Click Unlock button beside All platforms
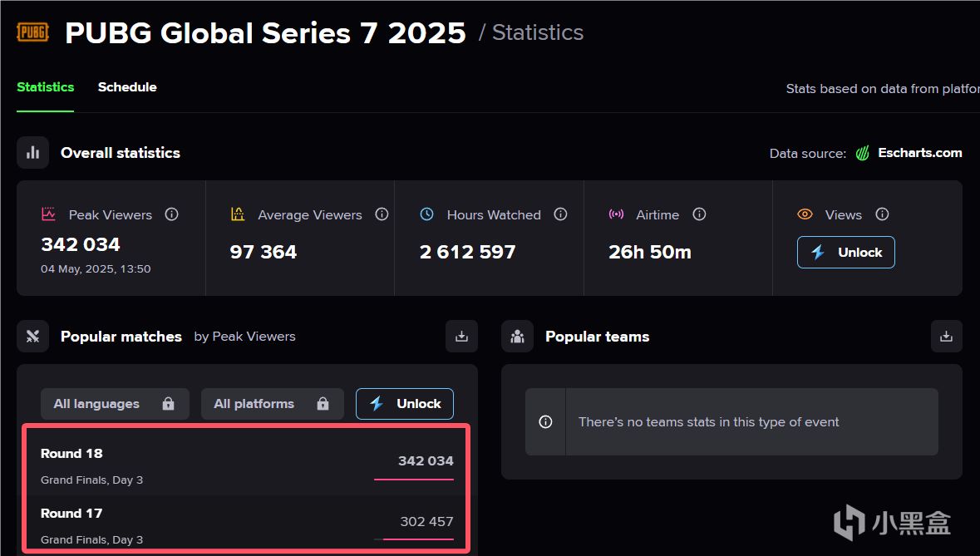The width and height of the screenshot is (980, 556). pyautogui.click(x=404, y=404)
